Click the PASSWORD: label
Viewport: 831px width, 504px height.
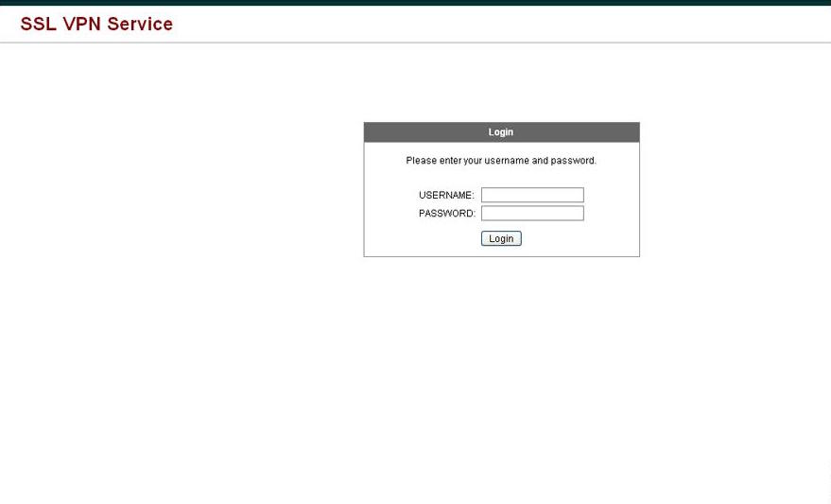pyautogui.click(x=447, y=213)
